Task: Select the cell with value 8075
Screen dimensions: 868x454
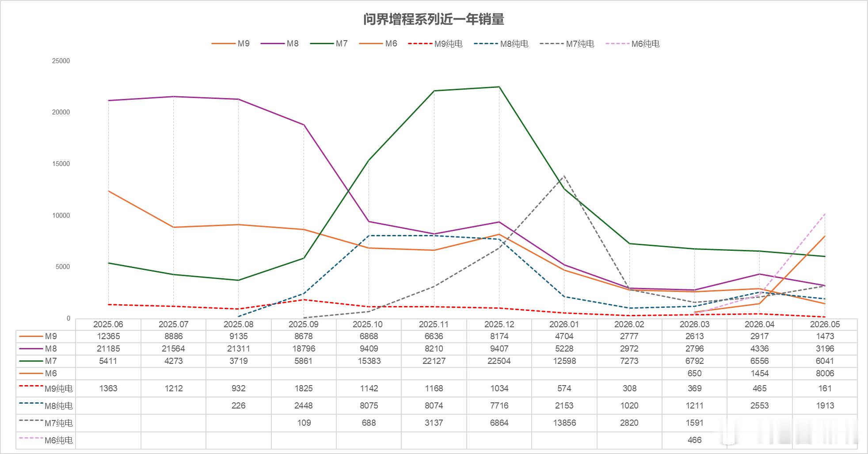Action: pos(369,405)
